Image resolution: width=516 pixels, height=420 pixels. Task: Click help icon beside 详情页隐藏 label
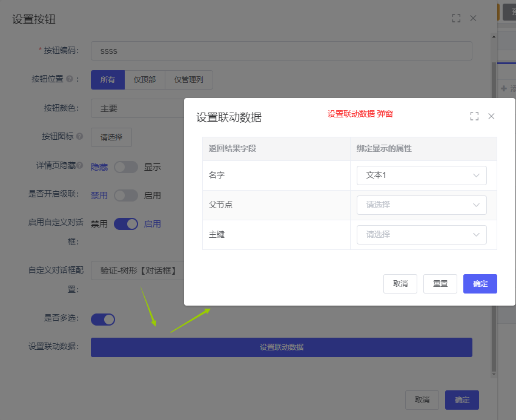80,165
